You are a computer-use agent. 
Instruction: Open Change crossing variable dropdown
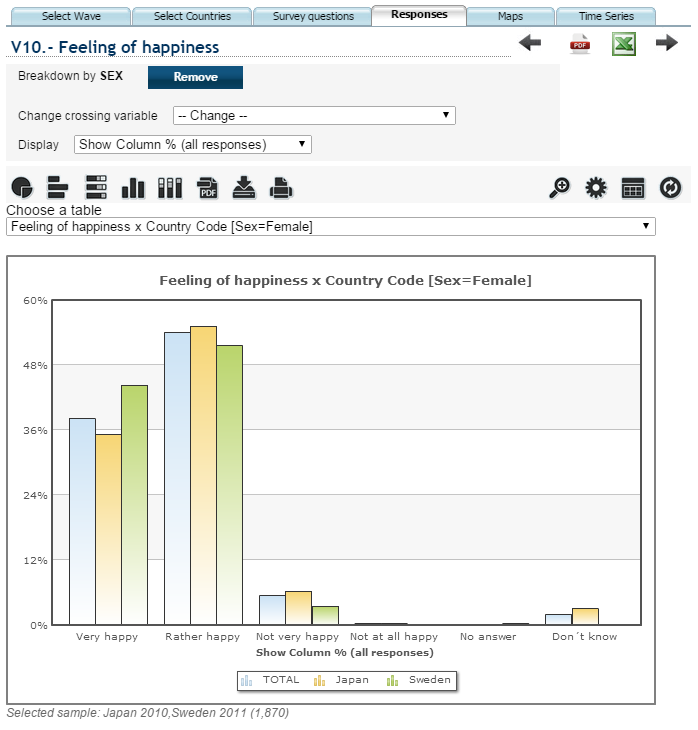coord(314,115)
